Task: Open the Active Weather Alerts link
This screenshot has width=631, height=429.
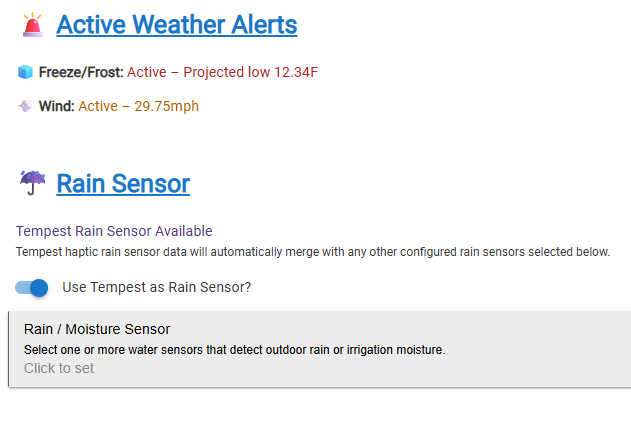Action: pyautogui.click(x=176, y=24)
